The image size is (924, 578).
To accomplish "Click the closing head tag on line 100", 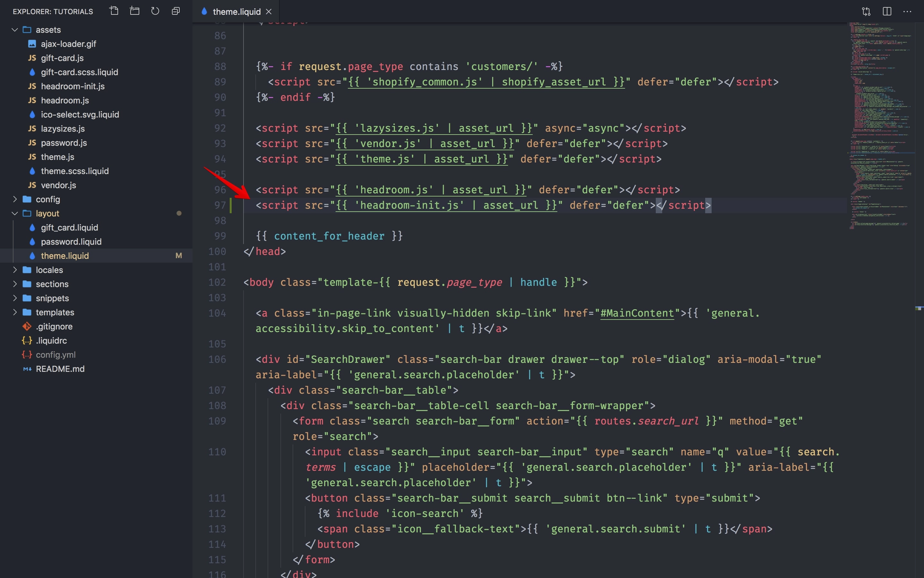I will click(x=265, y=251).
